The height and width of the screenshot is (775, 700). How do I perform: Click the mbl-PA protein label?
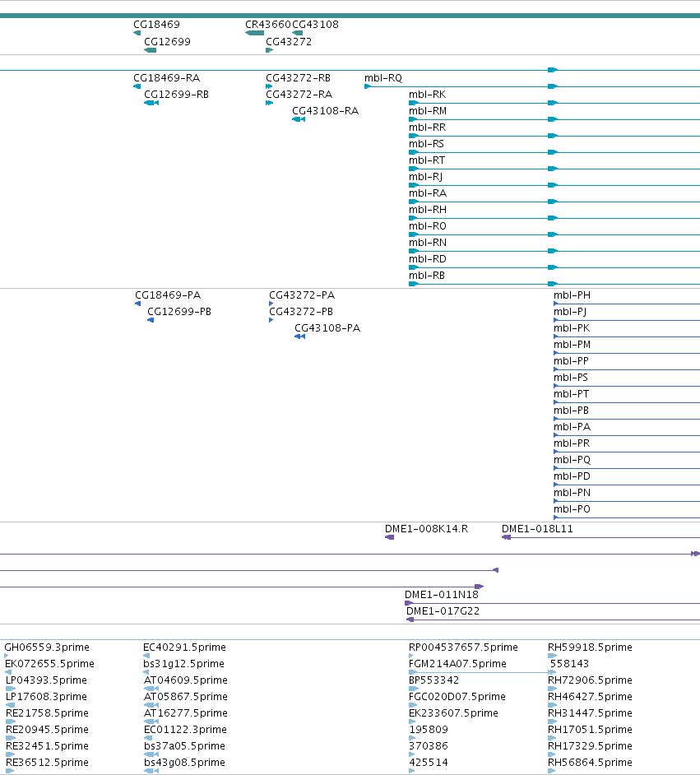572,427
